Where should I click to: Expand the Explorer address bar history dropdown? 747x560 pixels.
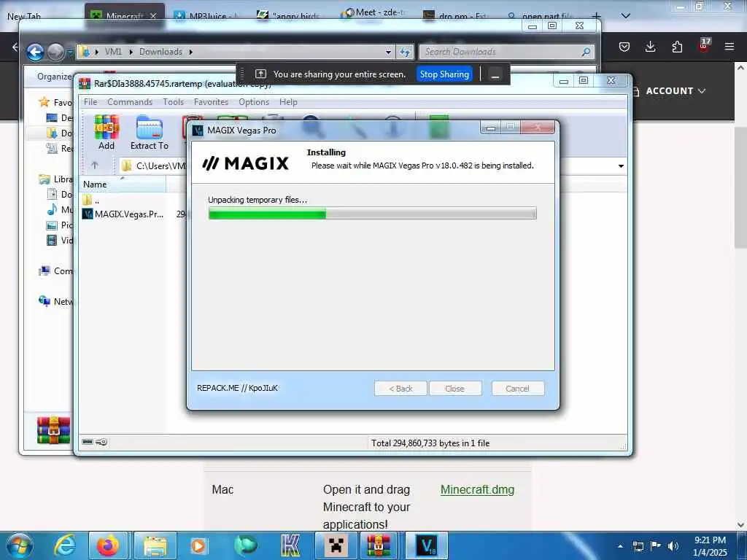coord(388,52)
